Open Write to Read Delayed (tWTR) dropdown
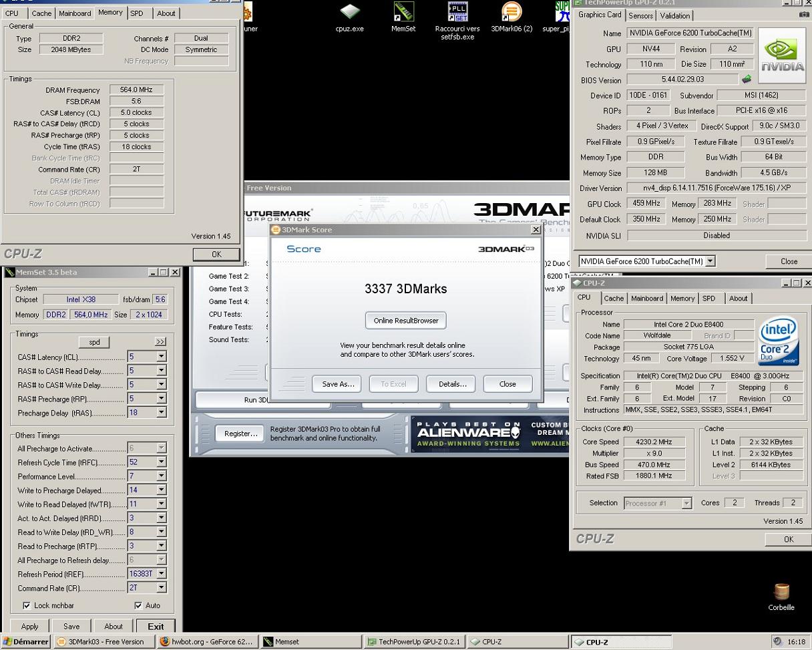 (x=161, y=504)
